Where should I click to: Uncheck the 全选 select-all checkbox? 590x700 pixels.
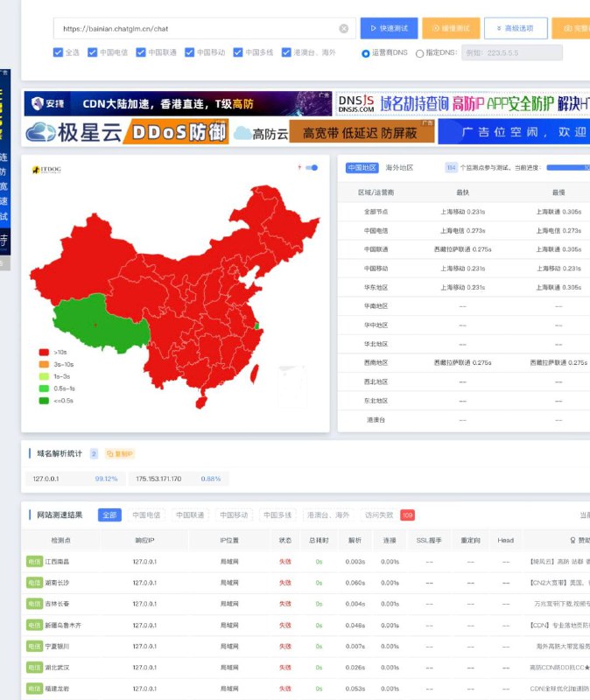pyautogui.click(x=58, y=52)
